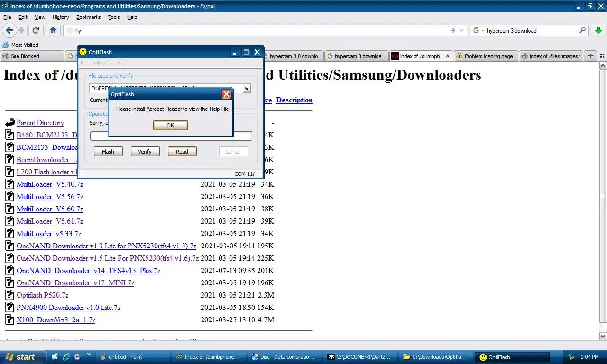
Task: Open the browser View menu
Action: pyautogui.click(x=40, y=17)
